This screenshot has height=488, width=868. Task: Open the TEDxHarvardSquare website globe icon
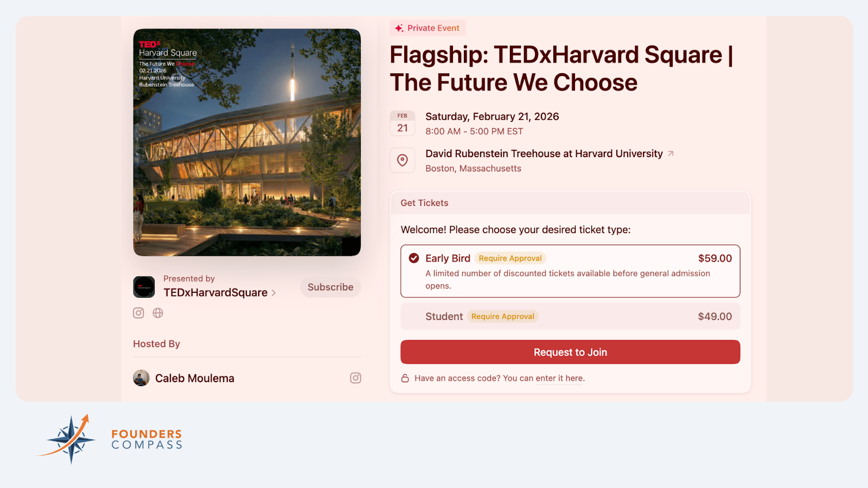158,313
